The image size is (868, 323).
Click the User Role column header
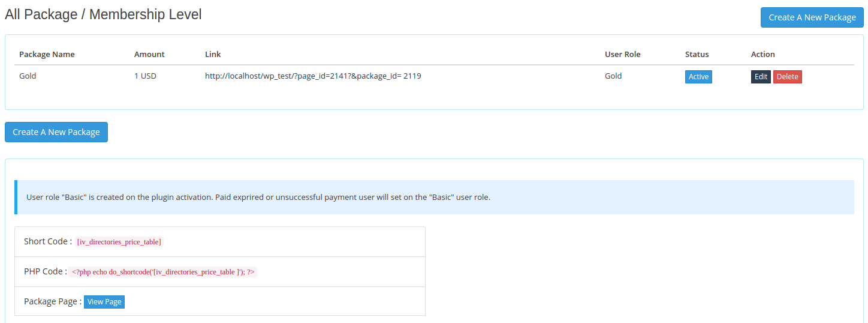point(622,54)
